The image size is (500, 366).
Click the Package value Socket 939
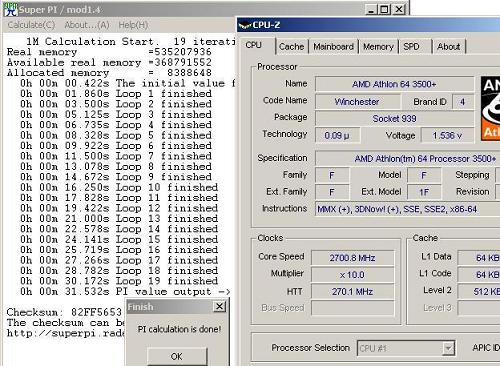click(x=394, y=119)
